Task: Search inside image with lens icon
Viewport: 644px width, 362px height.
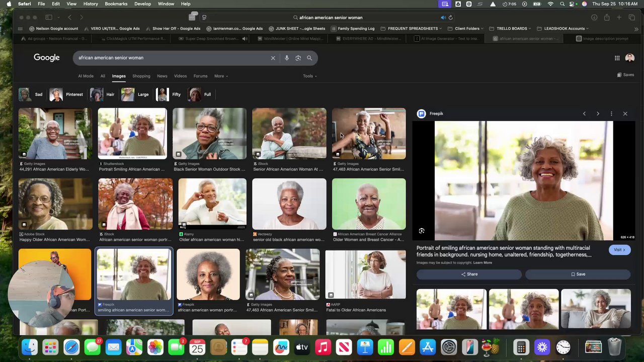Action: coord(422,231)
